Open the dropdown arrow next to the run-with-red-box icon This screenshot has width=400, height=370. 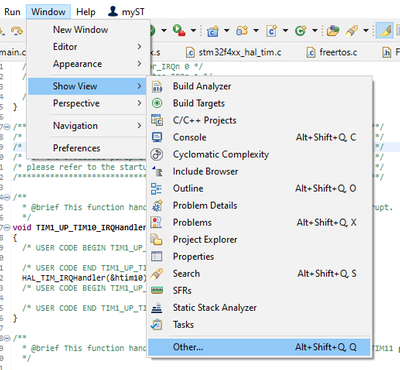pyautogui.click(x=193, y=31)
